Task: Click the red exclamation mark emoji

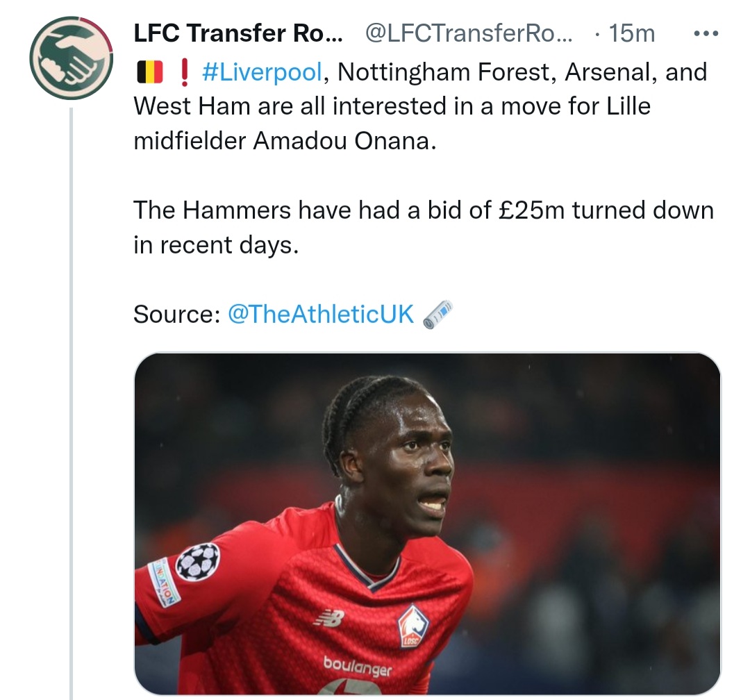Action: [x=185, y=72]
